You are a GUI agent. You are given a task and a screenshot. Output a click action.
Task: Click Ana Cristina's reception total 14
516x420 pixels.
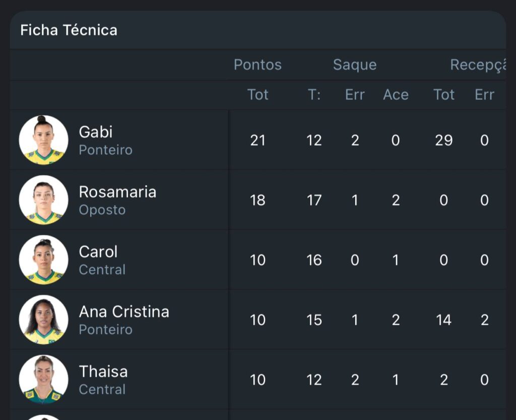click(443, 320)
